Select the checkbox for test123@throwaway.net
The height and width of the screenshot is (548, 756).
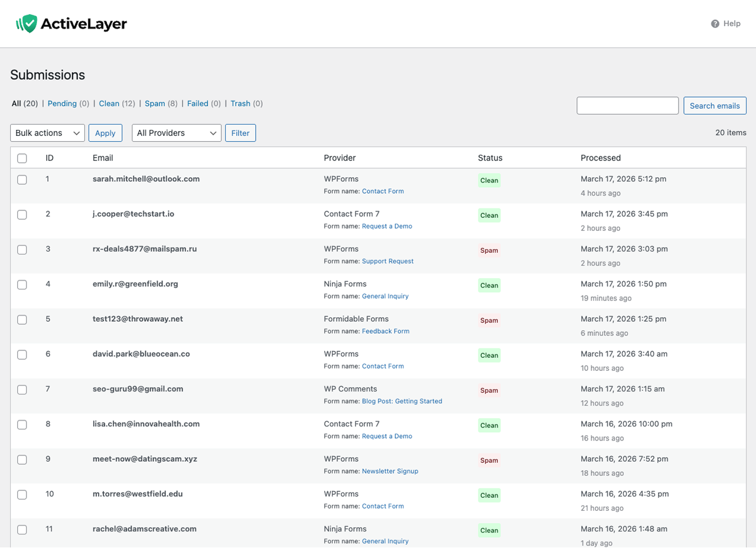tap(22, 319)
